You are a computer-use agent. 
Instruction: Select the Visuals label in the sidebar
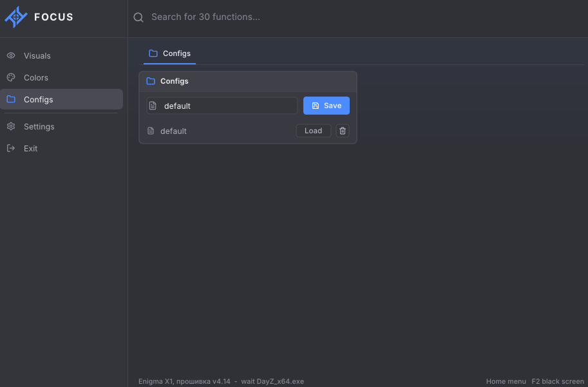tap(37, 56)
